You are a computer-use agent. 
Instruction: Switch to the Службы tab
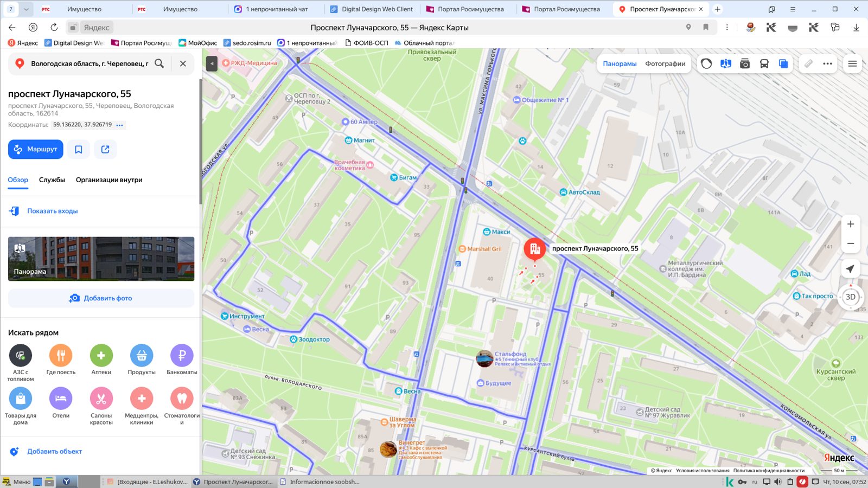tap(52, 180)
